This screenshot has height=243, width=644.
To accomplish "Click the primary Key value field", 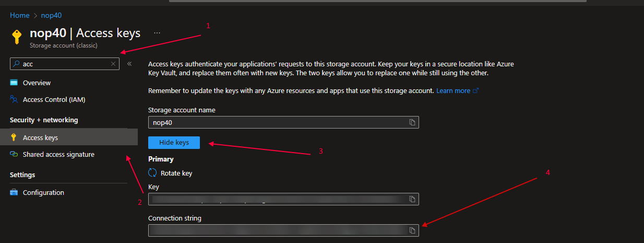I will tap(283, 199).
